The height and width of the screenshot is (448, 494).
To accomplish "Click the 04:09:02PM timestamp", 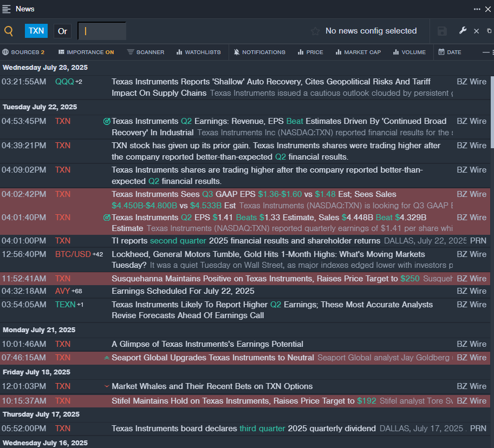I will pos(24,170).
